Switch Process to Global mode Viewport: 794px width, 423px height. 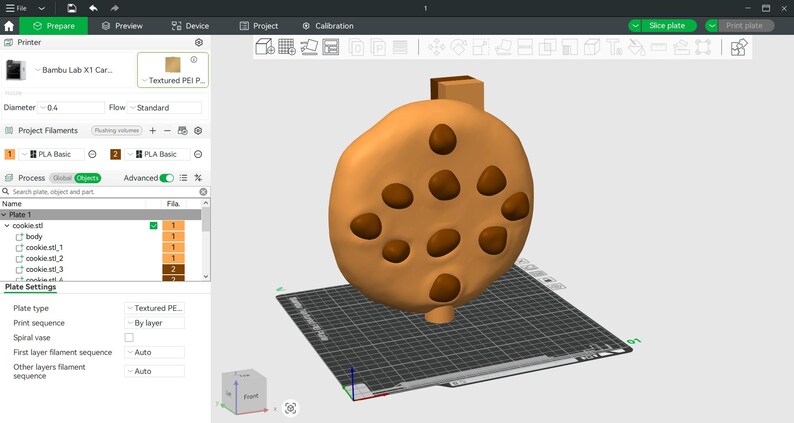(62, 178)
